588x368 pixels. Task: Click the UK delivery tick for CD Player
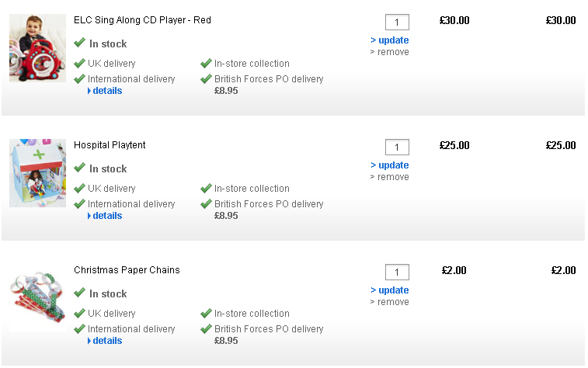79,64
